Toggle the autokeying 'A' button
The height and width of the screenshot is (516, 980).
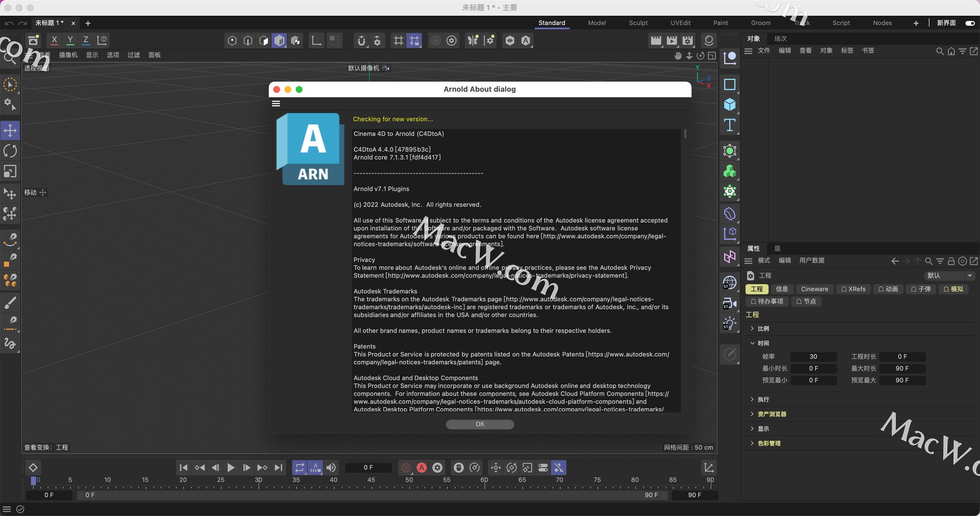[422, 467]
